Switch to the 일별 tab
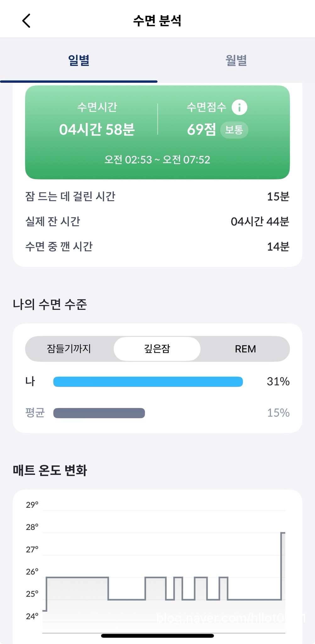This screenshot has width=315, height=644. pyautogui.click(x=79, y=60)
